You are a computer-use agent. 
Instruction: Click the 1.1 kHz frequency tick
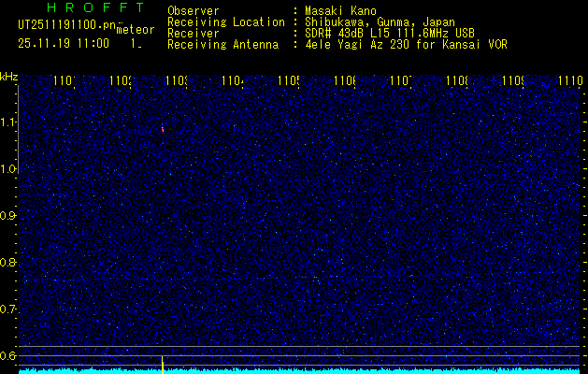[8, 122]
